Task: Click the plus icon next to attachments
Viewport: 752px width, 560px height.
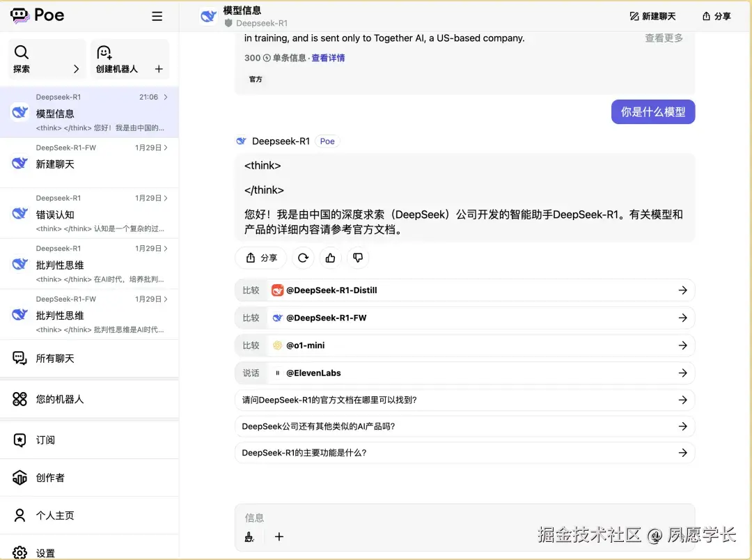Action: coord(279,537)
